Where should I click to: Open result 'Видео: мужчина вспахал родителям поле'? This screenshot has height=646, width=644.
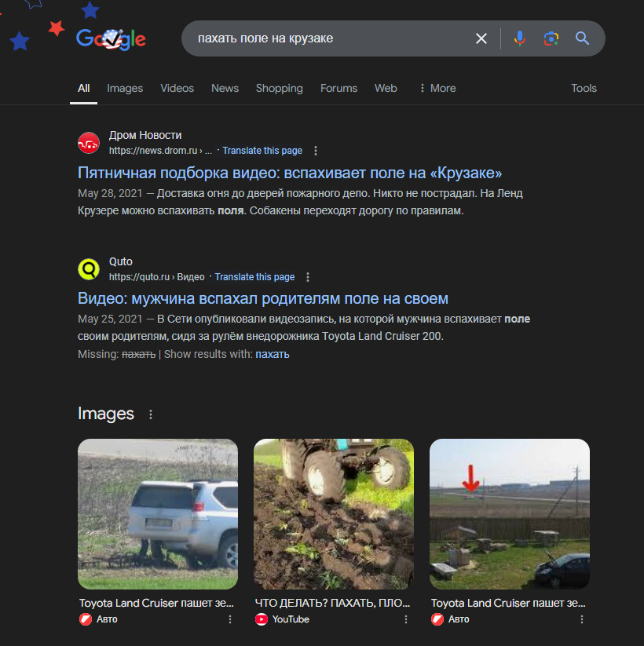263,299
